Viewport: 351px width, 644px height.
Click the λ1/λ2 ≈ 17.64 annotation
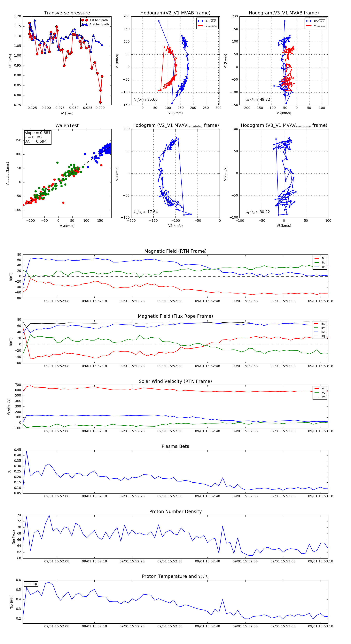click(x=146, y=212)
